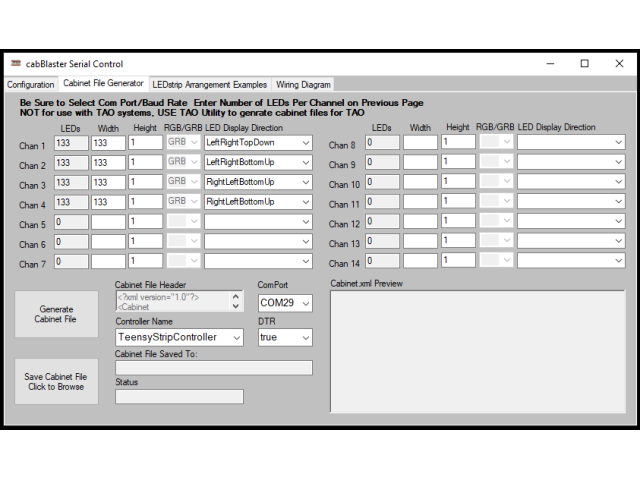Switch to the Configuration tab
Image resolution: width=640 pixels, height=480 pixels.
pos(31,85)
